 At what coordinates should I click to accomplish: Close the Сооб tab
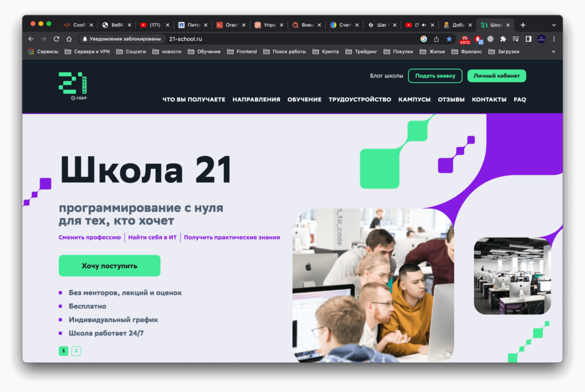click(x=91, y=25)
